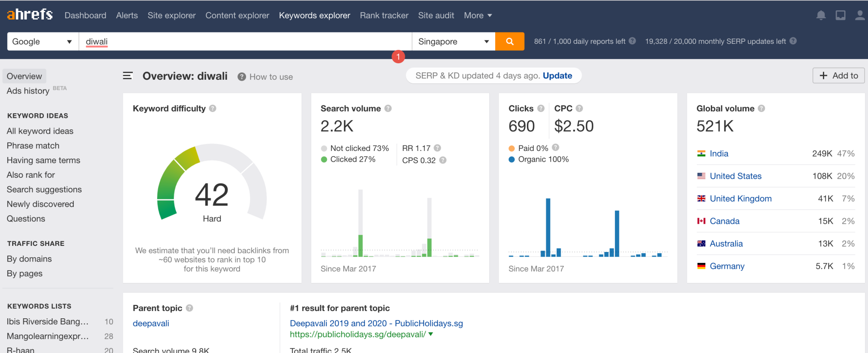868x353 pixels.
Task: Click the How to use question icon
Action: point(242,77)
